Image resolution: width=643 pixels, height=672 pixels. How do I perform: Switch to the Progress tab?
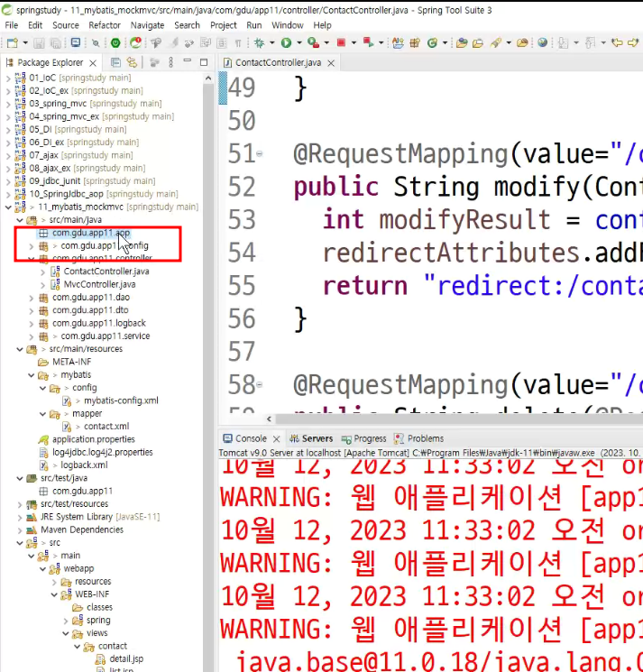tap(364, 438)
